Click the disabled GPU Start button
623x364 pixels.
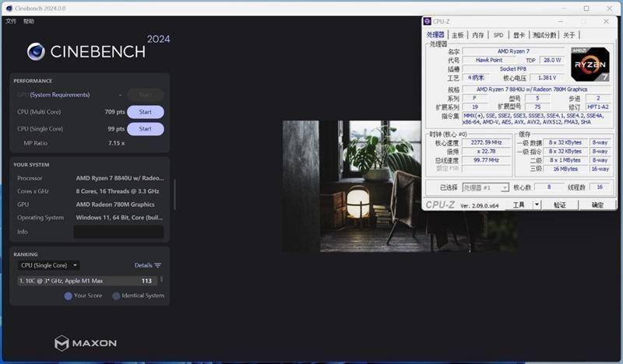point(146,94)
